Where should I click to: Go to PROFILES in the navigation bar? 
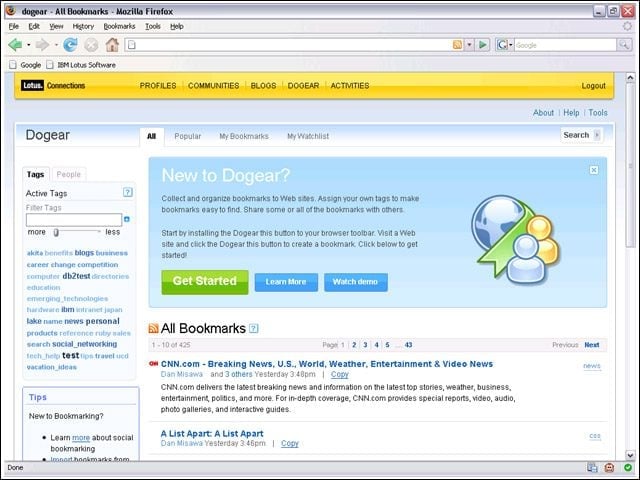pos(158,86)
